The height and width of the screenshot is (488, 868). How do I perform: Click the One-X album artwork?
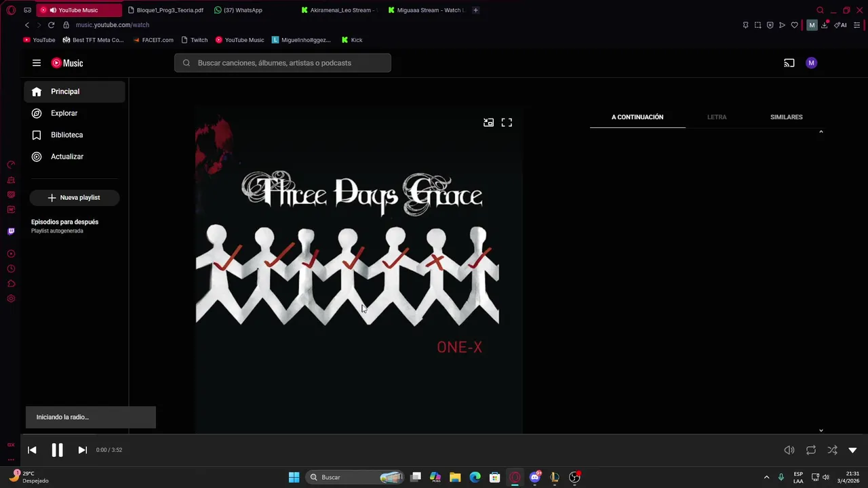(359, 270)
